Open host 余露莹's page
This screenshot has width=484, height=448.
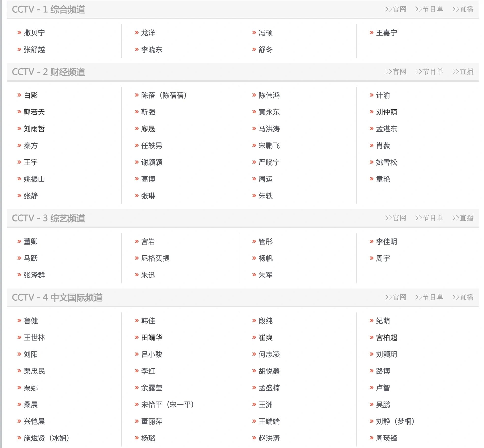click(152, 388)
